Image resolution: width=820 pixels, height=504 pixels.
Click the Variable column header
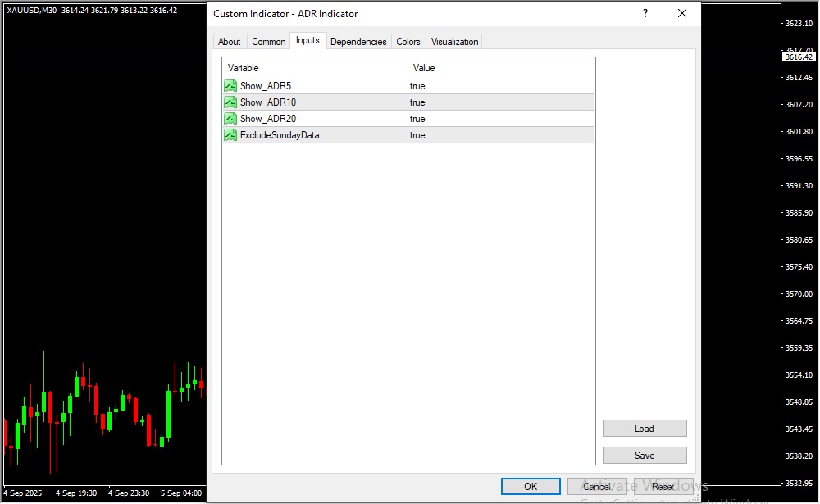(x=315, y=68)
